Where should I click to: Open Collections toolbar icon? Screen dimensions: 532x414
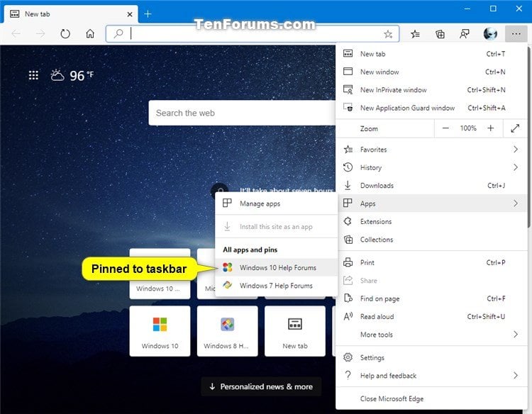click(x=440, y=34)
